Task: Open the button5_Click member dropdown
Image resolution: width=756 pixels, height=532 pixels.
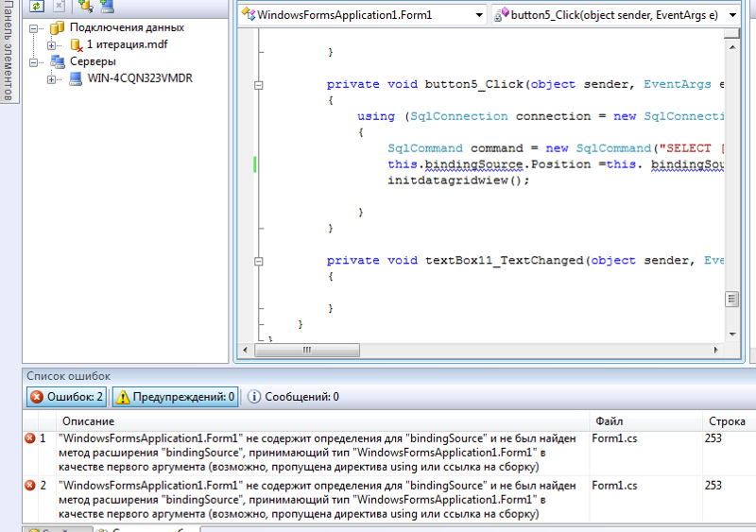Action: [x=619, y=15]
